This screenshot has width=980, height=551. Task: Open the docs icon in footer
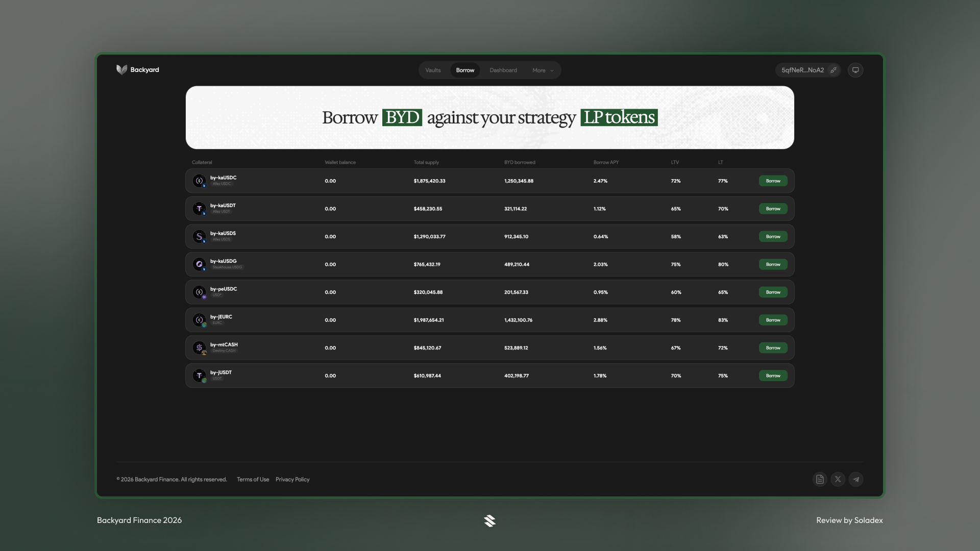pyautogui.click(x=820, y=479)
